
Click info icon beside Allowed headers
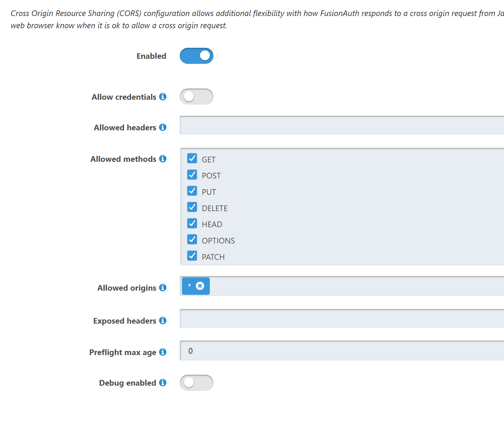point(163,127)
